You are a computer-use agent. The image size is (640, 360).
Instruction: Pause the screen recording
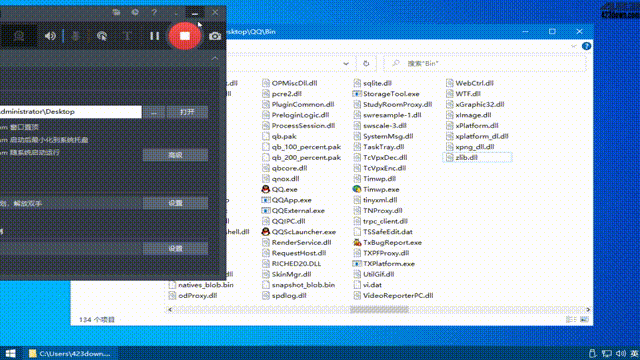click(x=154, y=36)
